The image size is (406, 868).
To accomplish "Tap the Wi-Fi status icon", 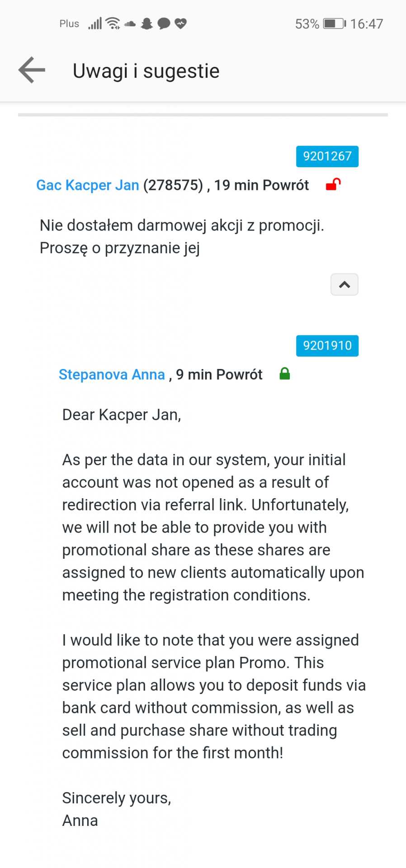I will tap(113, 23).
